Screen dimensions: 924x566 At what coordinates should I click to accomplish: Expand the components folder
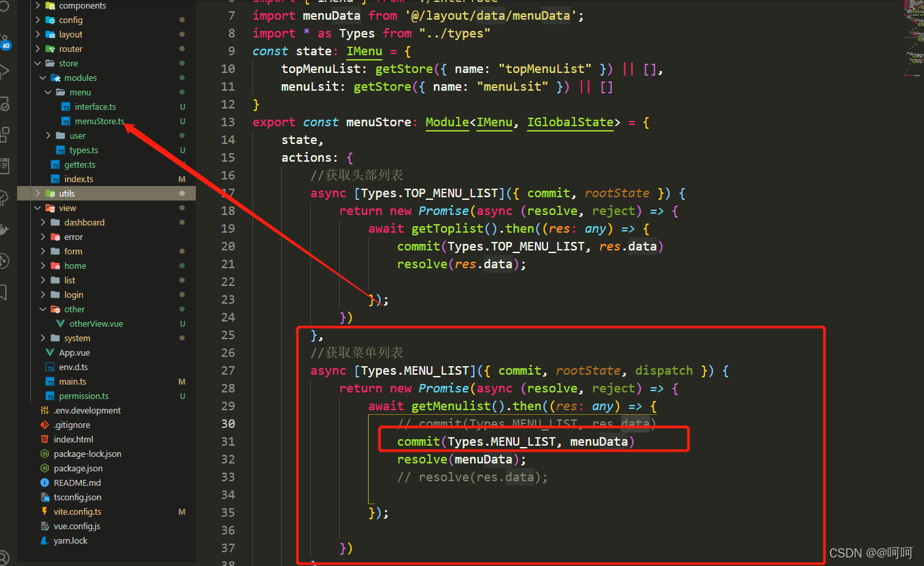[x=37, y=5]
